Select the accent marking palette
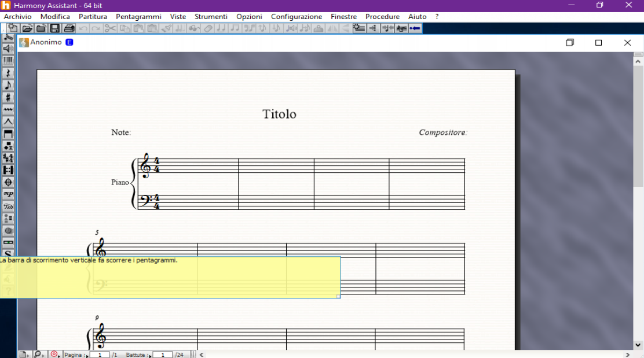The height and width of the screenshot is (358, 644). [x=8, y=121]
